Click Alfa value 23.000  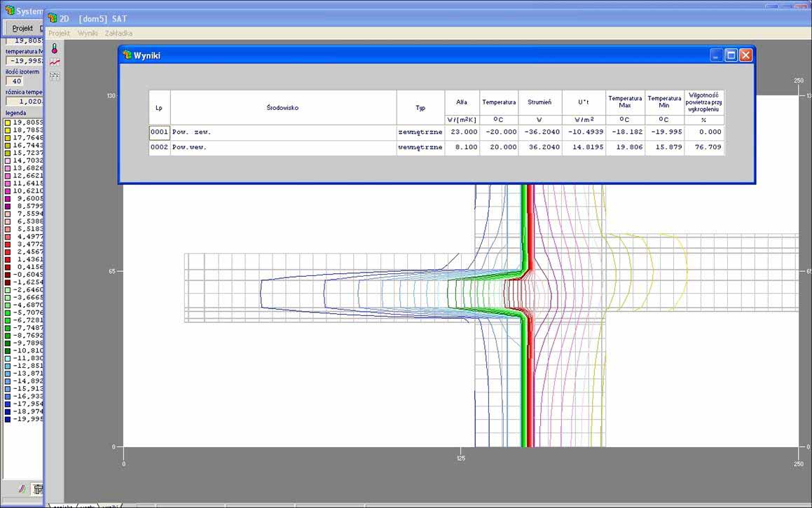(x=462, y=132)
